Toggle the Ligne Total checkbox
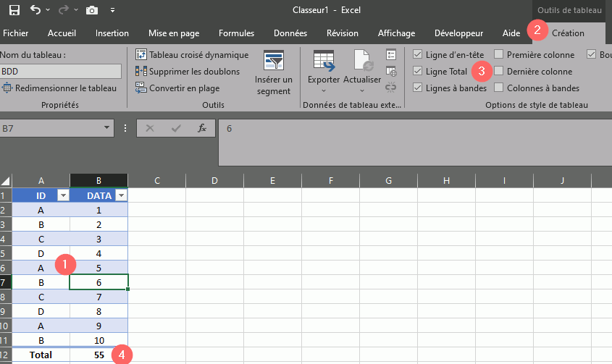Screen dimensions: 612x364 point(417,72)
